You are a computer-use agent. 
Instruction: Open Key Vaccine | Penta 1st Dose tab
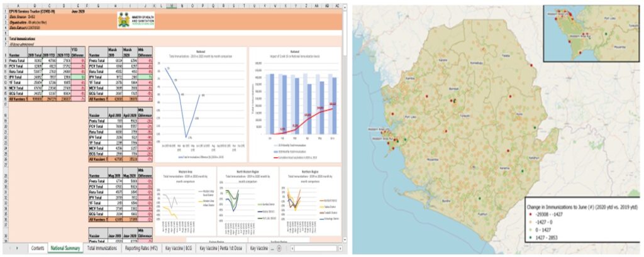[x=221, y=248]
